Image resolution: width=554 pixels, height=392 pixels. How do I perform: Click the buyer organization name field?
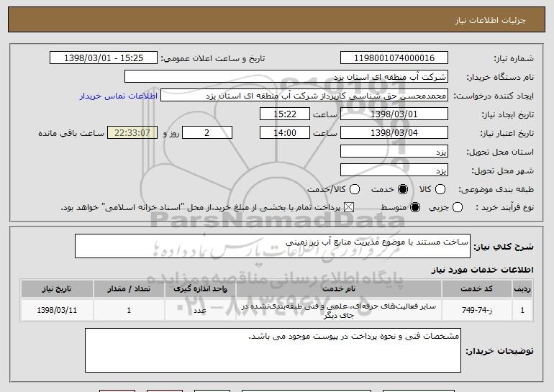coord(286,77)
